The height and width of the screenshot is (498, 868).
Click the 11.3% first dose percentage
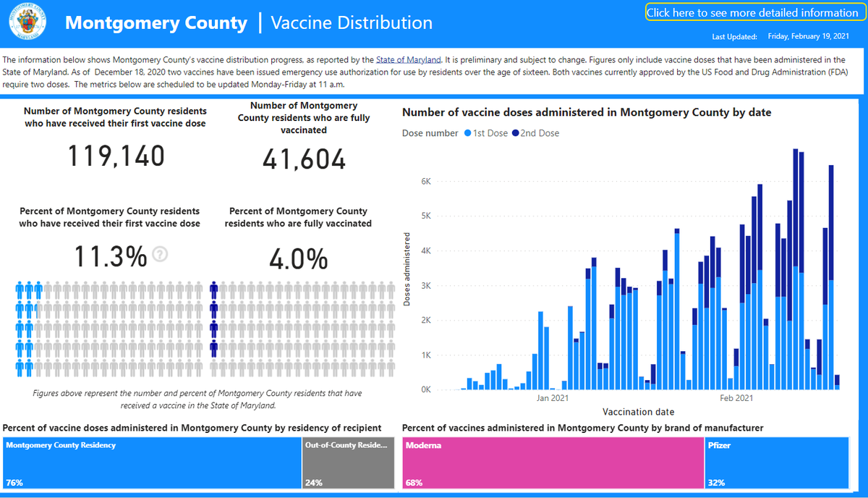pos(111,256)
